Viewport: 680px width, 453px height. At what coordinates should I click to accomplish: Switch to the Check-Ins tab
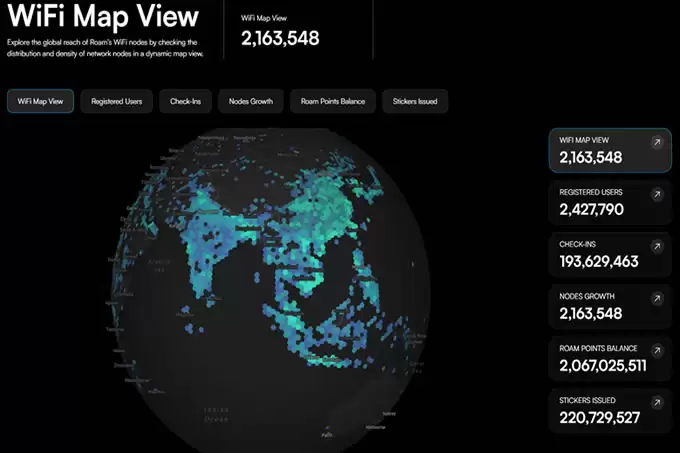(x=185, y=101)
